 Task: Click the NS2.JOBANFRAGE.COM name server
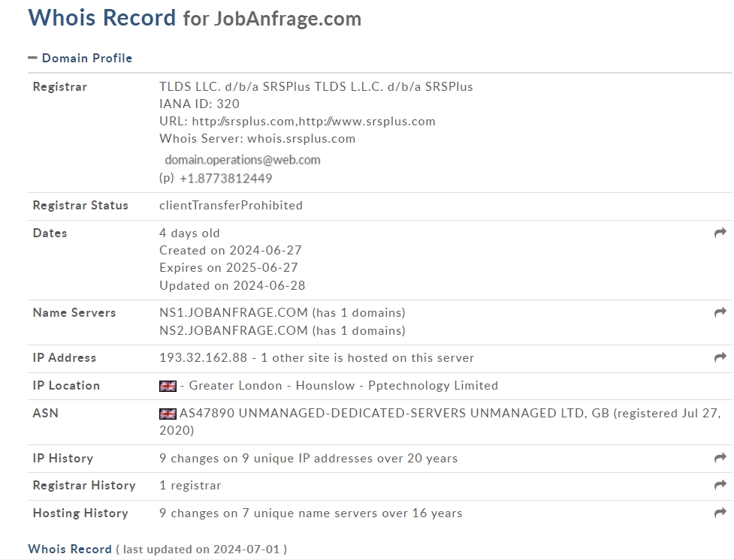(x=234, y=331)
